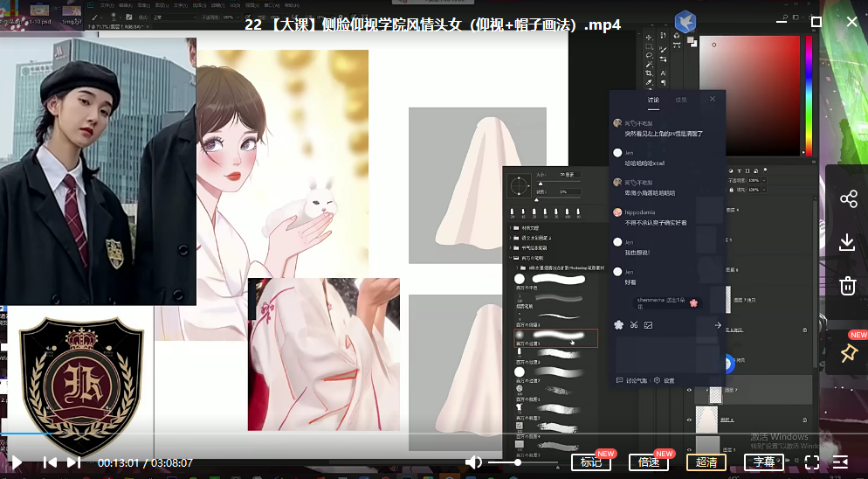Viewport: 868px width, 479px height.
Task: Select the Crop tool
Action: click(649, 73)
